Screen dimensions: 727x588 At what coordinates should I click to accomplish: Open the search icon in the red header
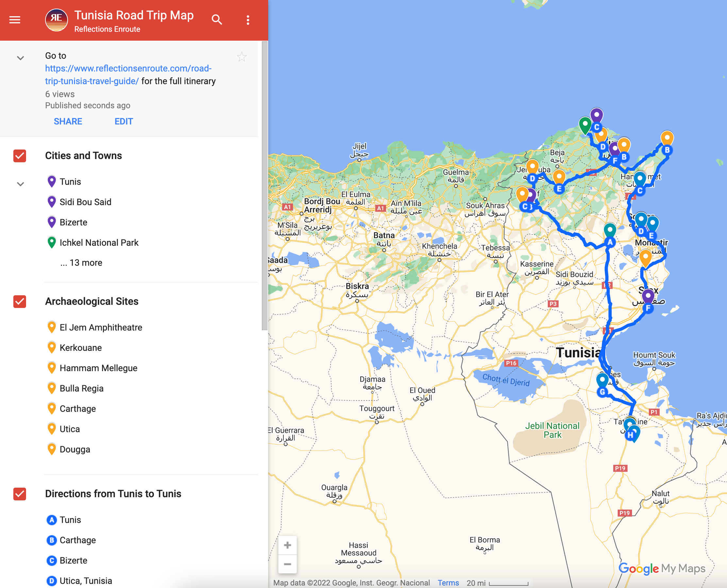pyautogui.click(x=217, y=19)
